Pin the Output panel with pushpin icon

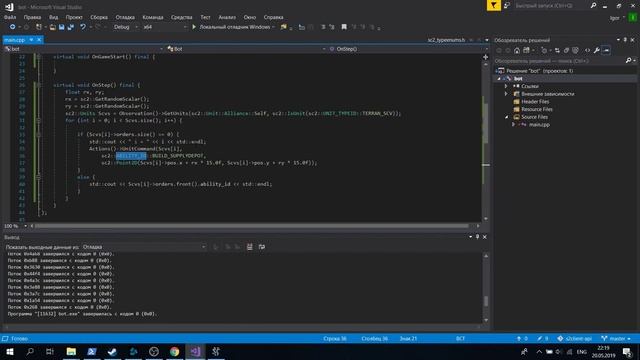coord(477,237)
